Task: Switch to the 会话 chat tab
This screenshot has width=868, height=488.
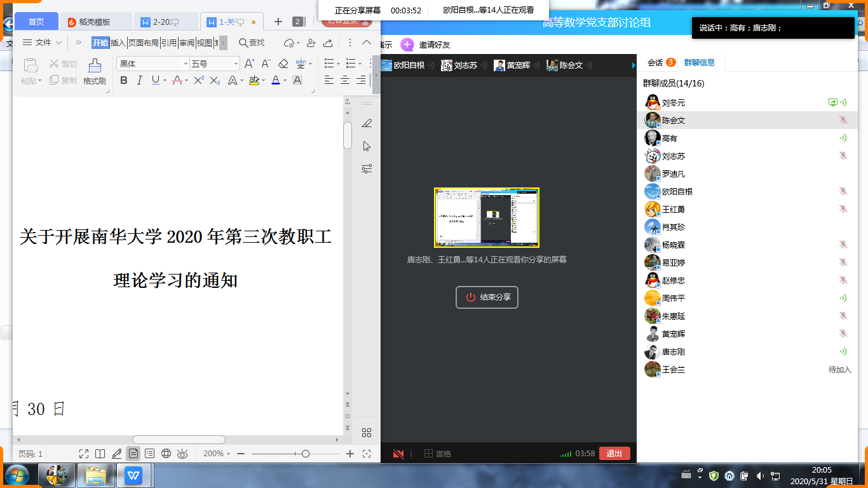Action: pos(655,62)
